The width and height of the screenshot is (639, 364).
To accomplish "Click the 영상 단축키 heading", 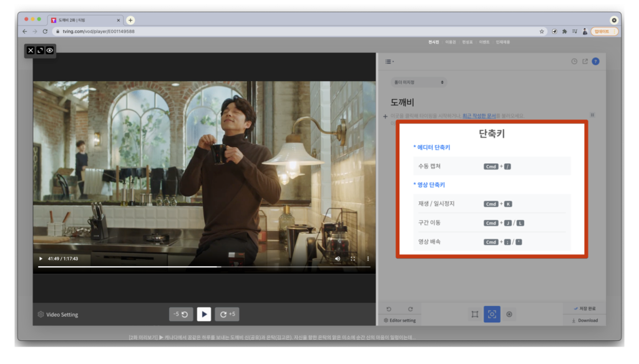I will pos(429,185).
